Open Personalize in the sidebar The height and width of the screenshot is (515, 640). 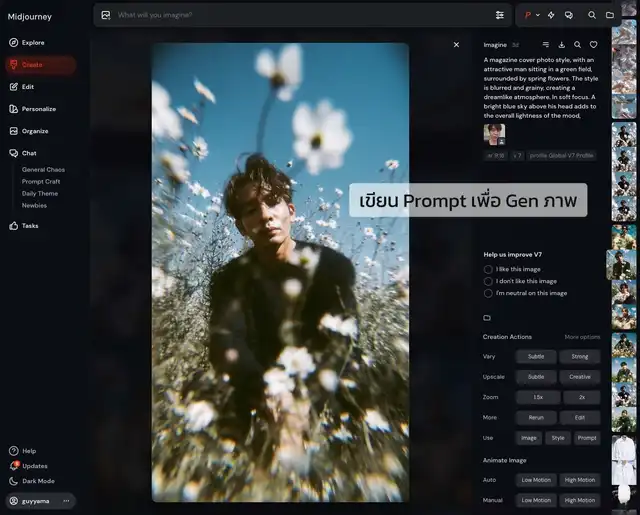38,109
